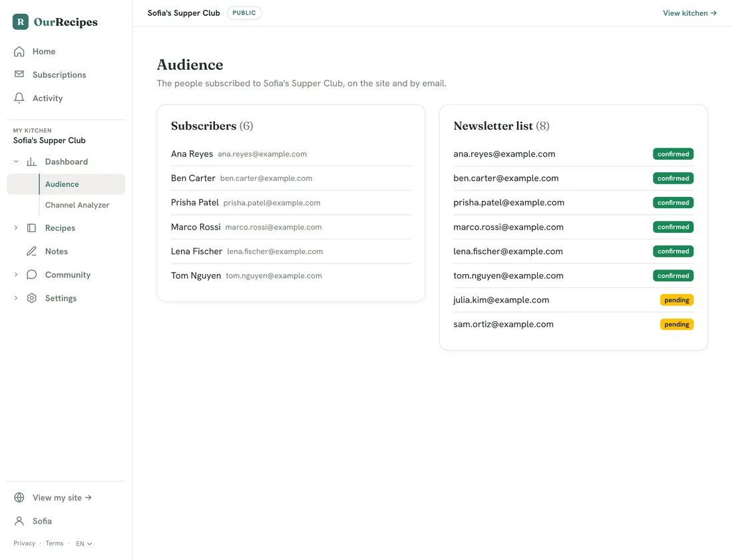Click the OurRecipes logo icon

21,22
